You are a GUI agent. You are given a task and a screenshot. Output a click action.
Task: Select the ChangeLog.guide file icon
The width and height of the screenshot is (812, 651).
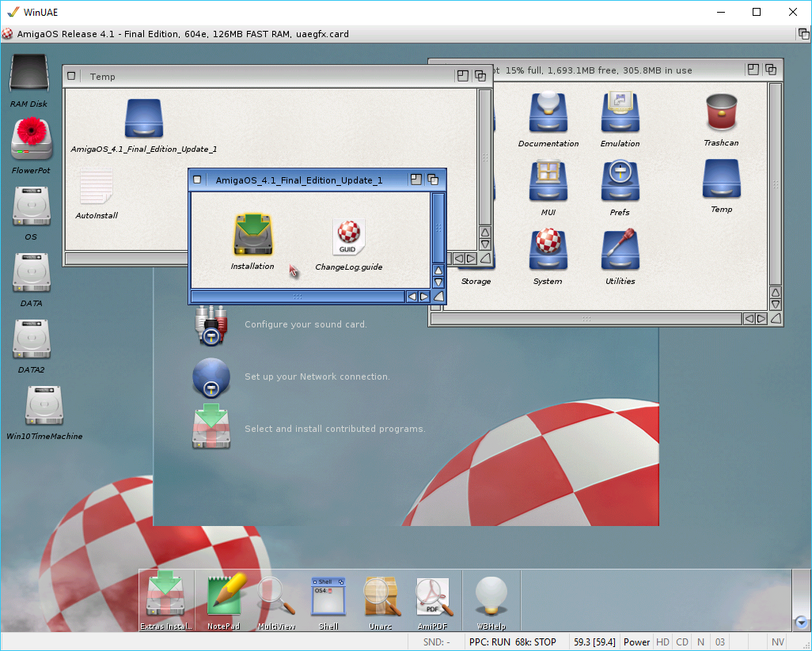click(x=349, y=238)
